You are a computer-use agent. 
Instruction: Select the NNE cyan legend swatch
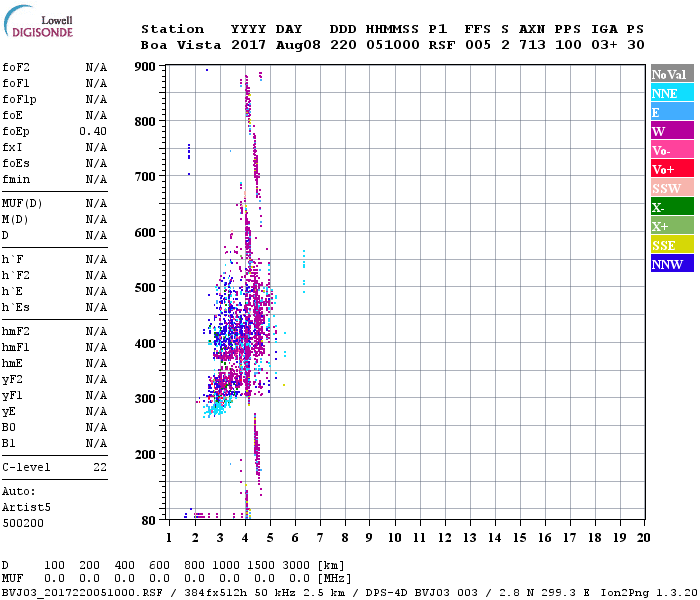pos(672,93)
